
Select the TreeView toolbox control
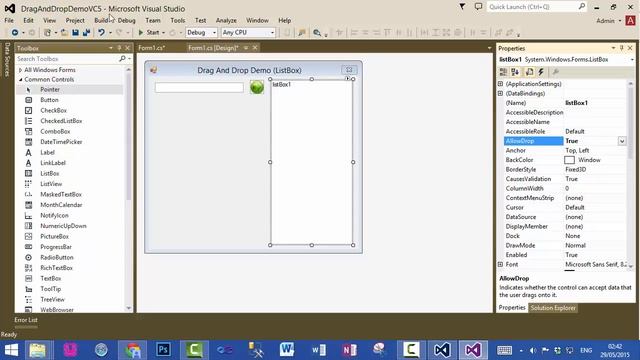(x=52, y=300)
